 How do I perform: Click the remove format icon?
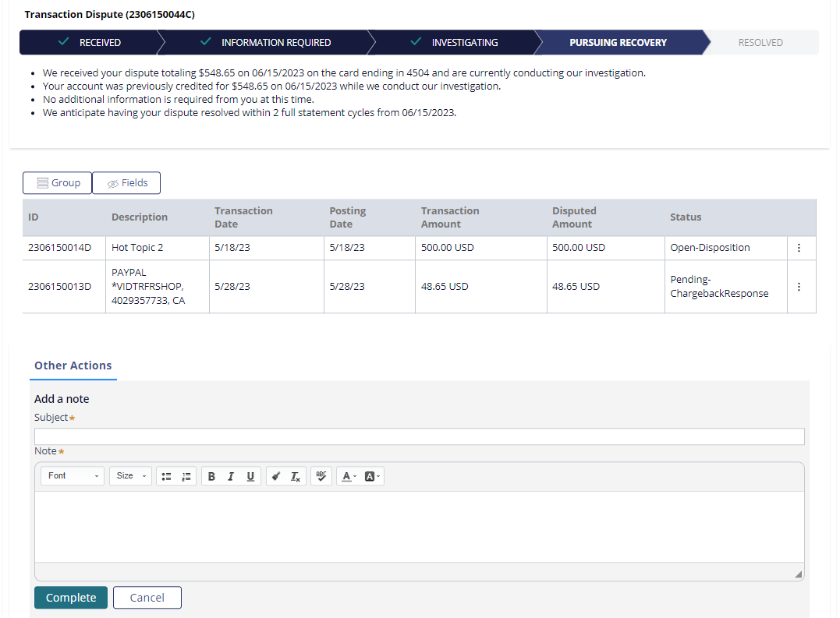(295, 476)
